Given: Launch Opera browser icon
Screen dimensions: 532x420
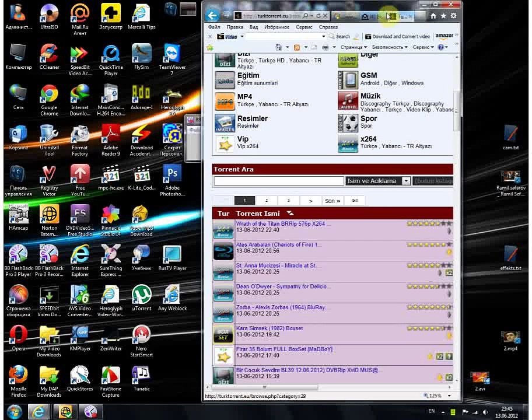Looking at the screenshot, I should coord(18,338).
